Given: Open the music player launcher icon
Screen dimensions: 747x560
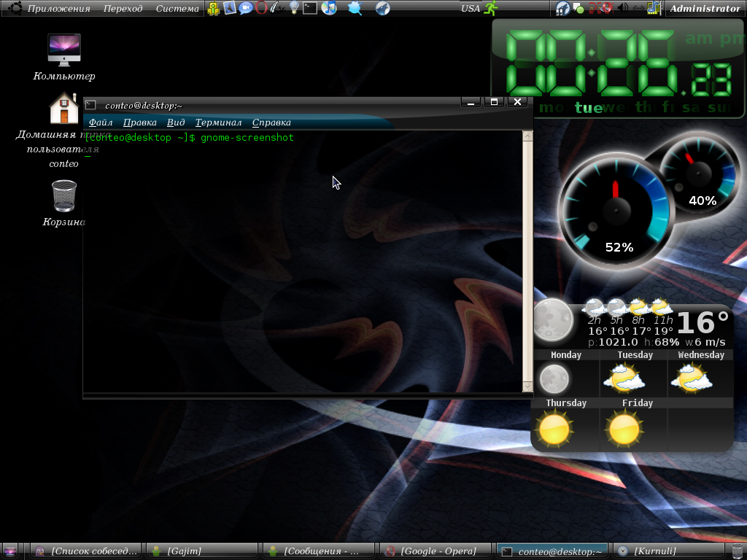Looking at the screenshot, I should click(x=329, y=9).
